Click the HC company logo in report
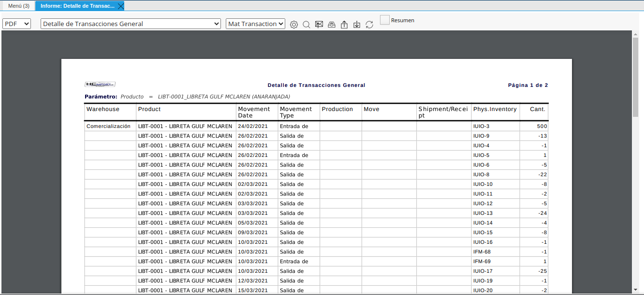This screenshot has height=295, width=644. tap(100, 84)
